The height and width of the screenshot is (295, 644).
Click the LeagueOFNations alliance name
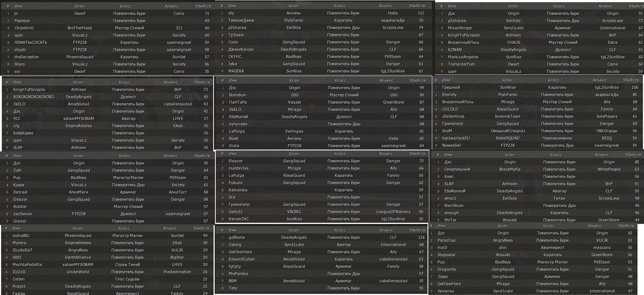pos(393,212)
